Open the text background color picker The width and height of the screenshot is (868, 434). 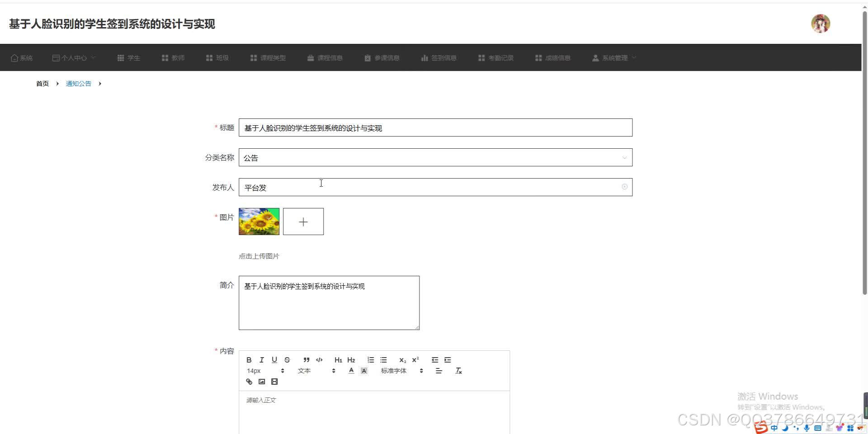click(364, 371)
